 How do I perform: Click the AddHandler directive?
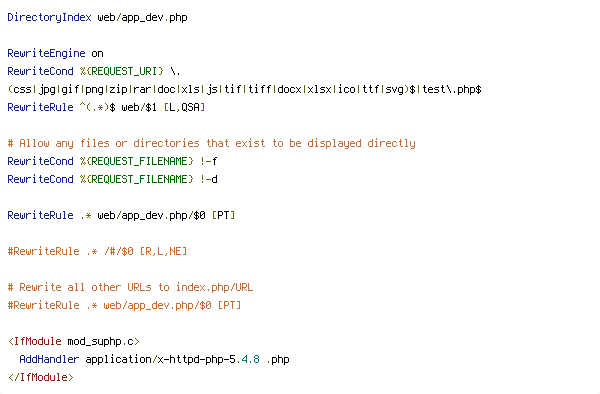click(49, 359)
